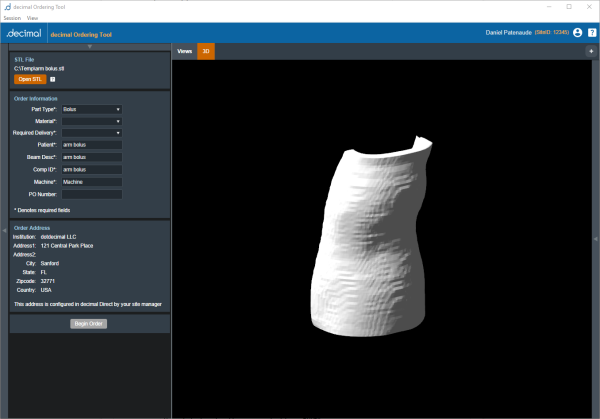Focus the Machine input field
The height and width of the screenshot is (419, 600).
[92, 182]
